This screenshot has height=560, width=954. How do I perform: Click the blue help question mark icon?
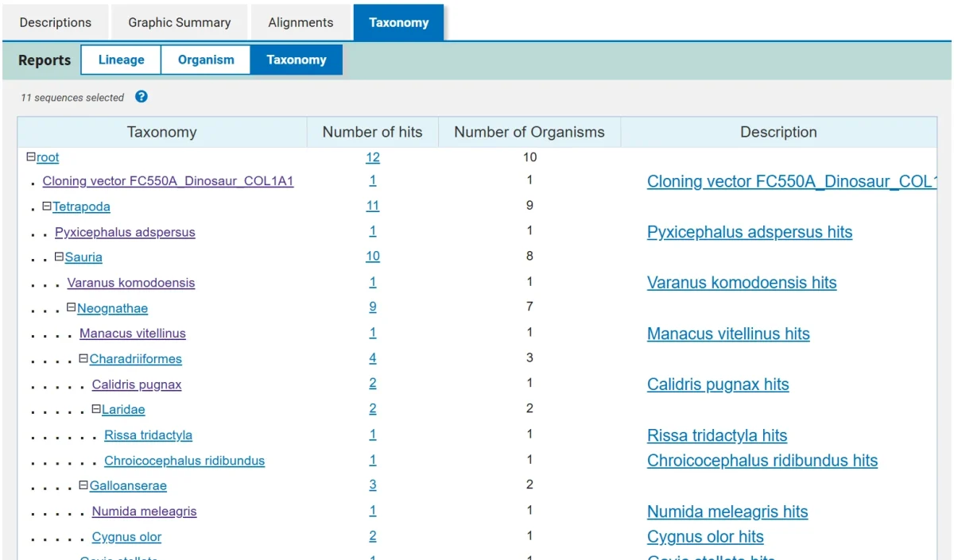(x=142, y=97)
